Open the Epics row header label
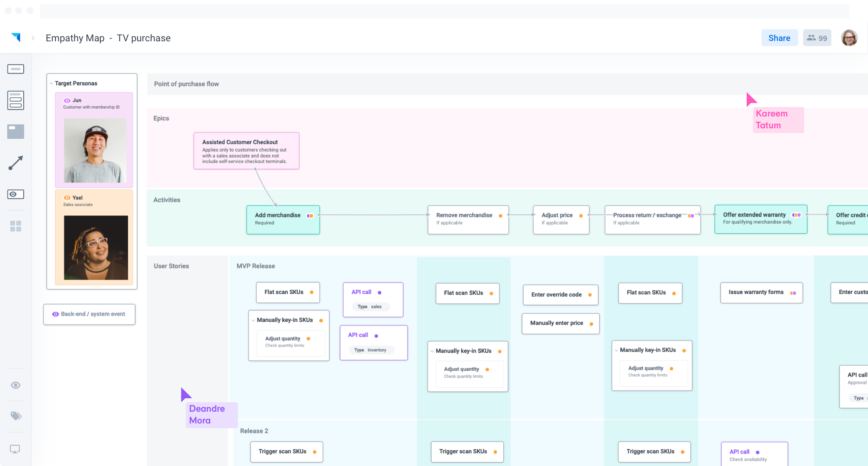The image size is (868, 466). coord(161,118)
